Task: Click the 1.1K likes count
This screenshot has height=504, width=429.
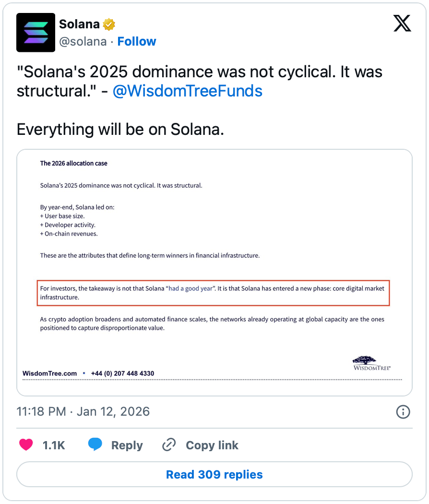Action: pos(54,445)
